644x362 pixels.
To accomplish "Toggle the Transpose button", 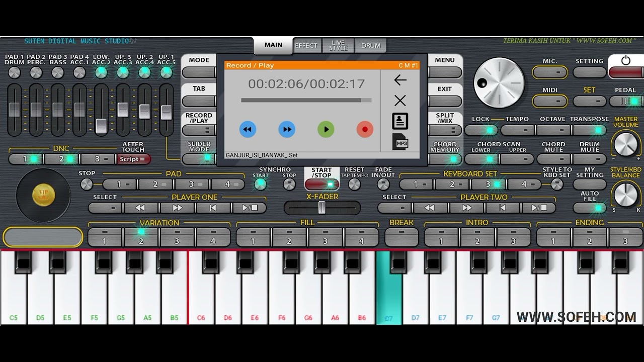I will coord(590,130).
